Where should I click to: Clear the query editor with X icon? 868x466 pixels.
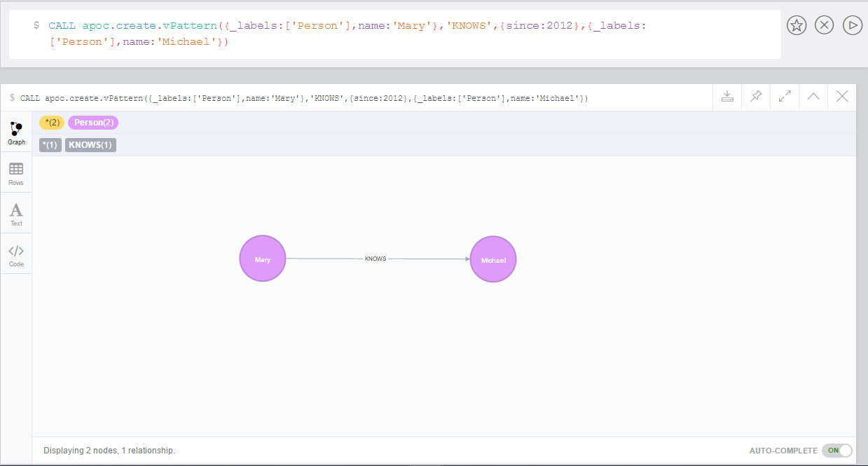pos(825,26)
